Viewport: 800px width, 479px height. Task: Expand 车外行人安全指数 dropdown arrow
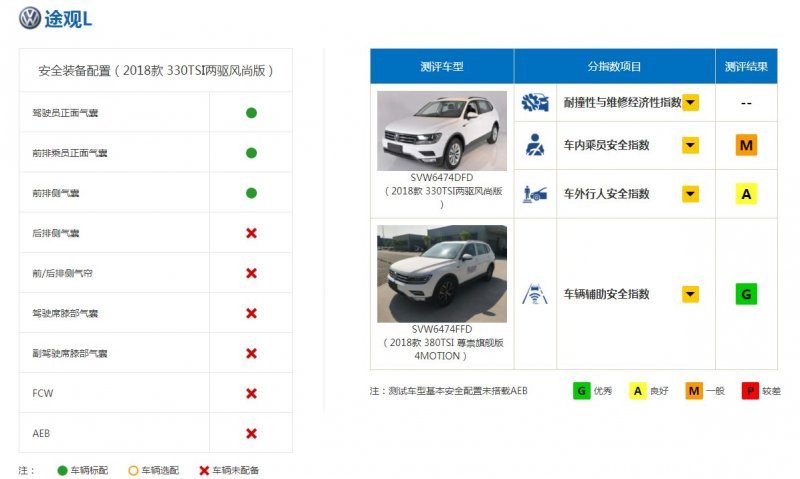coord(690,194)
